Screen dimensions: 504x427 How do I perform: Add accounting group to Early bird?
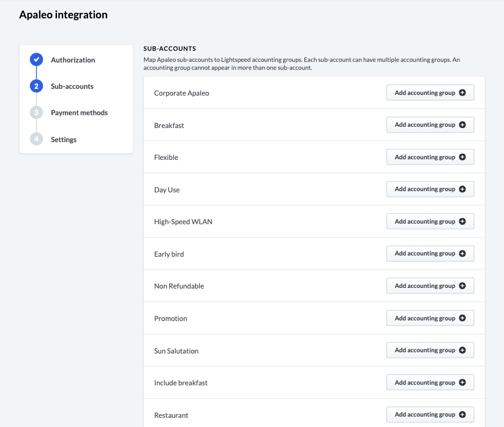pos(430,254)
